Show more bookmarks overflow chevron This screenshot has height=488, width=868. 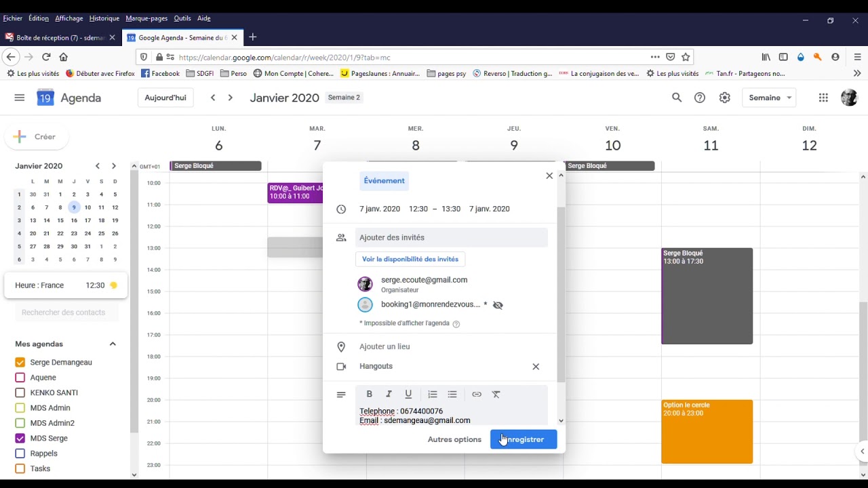pos(857,73)
